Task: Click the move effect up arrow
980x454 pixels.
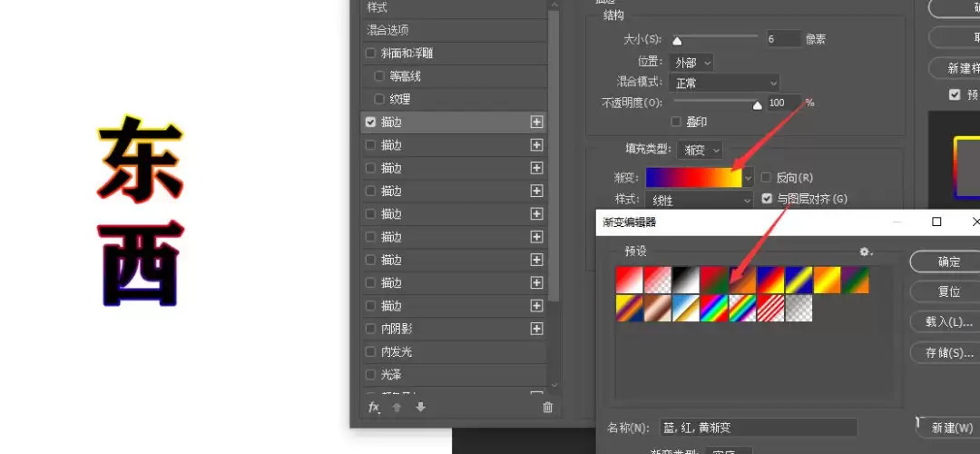Action: point(397,407)
